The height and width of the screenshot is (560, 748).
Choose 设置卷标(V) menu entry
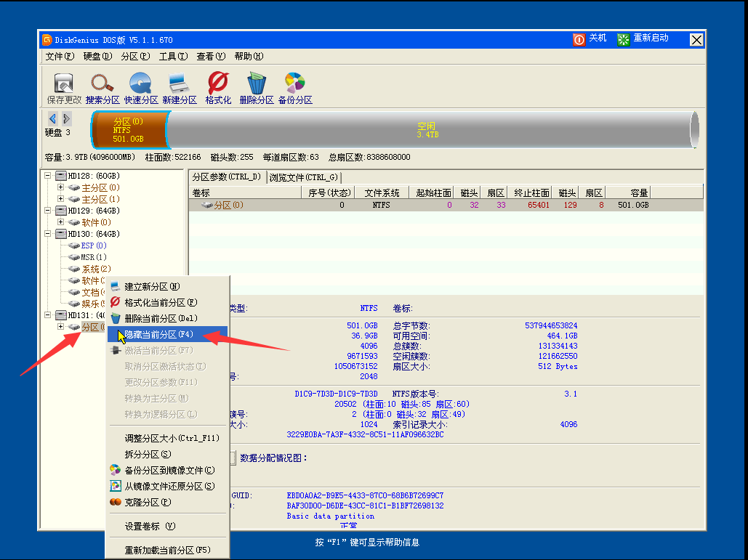(x=167, y=526)
